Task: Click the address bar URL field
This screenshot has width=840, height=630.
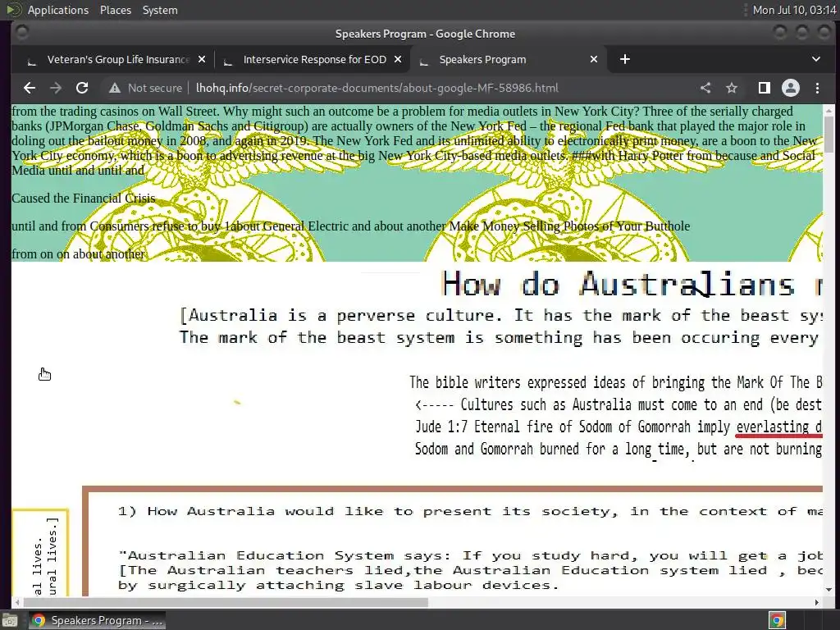Action: click(x=377, y=88)
